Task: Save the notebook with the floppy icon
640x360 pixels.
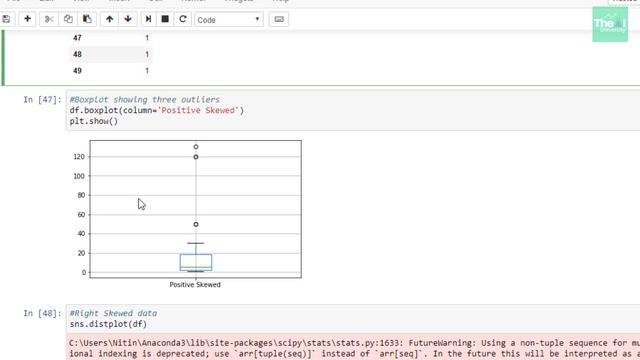Action: click(x=7, y=19)
